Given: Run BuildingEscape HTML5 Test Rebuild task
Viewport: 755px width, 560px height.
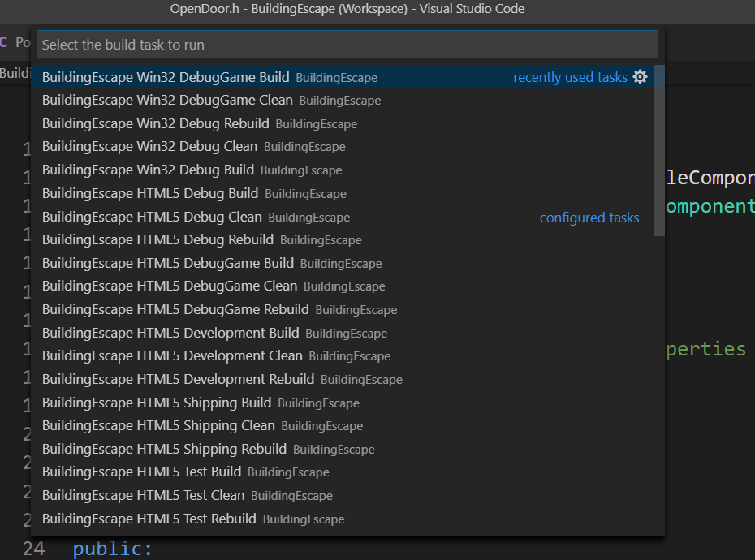Looking at the screenshot, I should coord(150,519).
